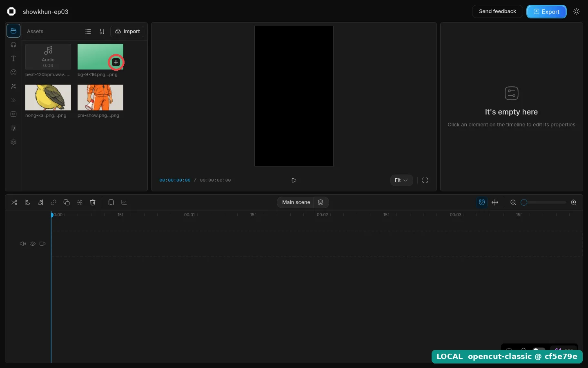
Task: Toggle snapping magnet in timeline
Action: (482, 202)
